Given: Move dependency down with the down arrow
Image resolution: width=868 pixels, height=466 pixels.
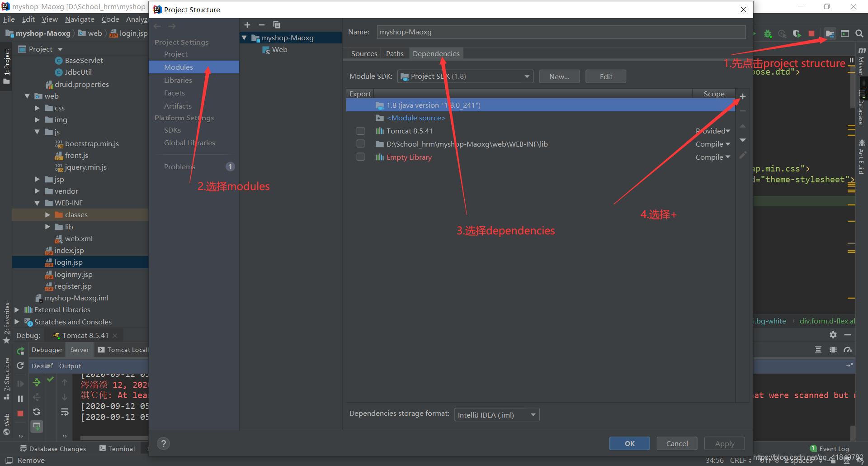Looking at the screenshot, I should 743,140.
